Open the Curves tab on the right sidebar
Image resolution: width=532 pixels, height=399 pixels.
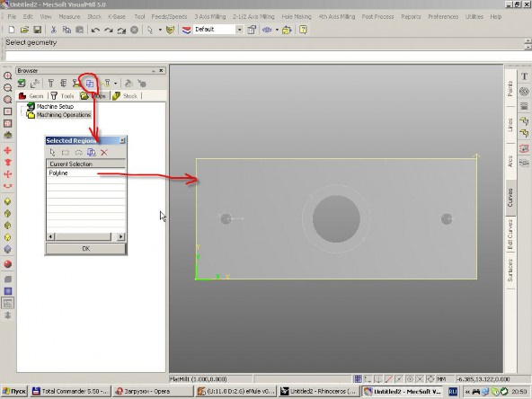click(x=510, y=198)
